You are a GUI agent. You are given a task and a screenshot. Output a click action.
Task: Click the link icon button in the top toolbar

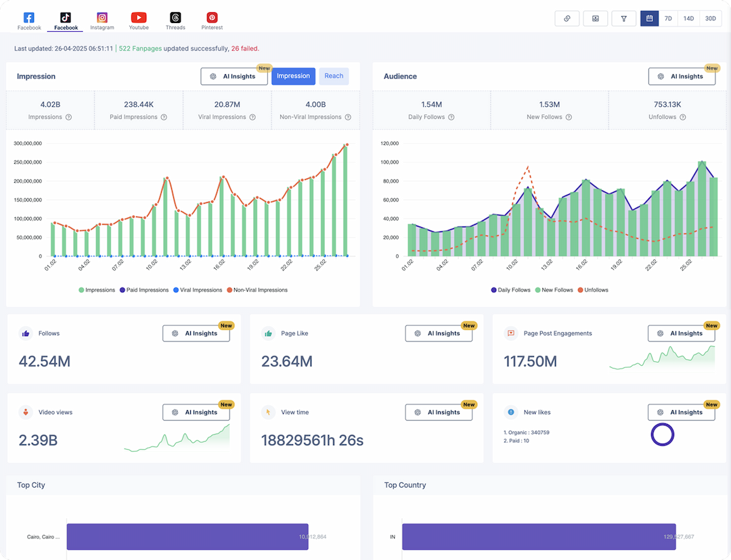click(567, 19)
